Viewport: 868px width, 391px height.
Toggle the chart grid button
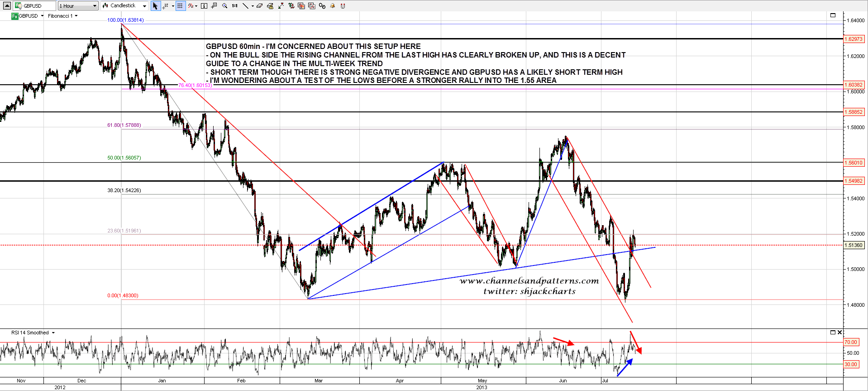pyautogui.click(x=180, y=6)
